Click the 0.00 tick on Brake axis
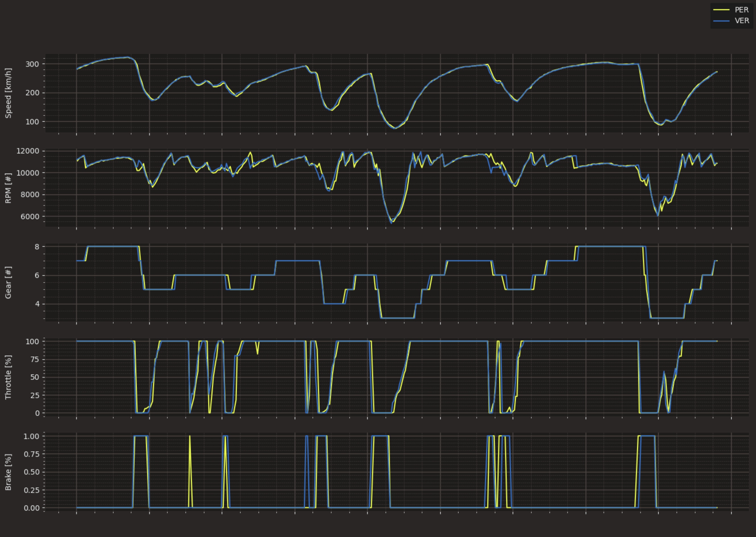 (x=32, y=508)
